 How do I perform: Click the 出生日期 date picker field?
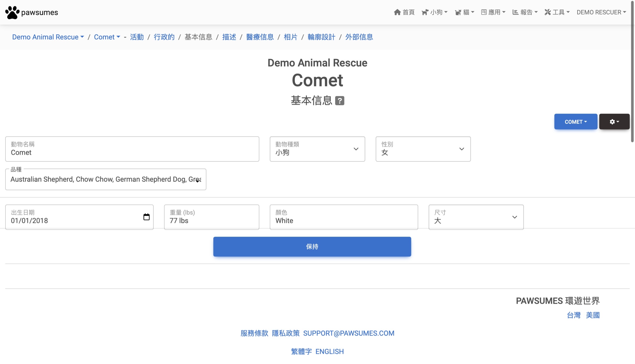(x=79, y=217)
